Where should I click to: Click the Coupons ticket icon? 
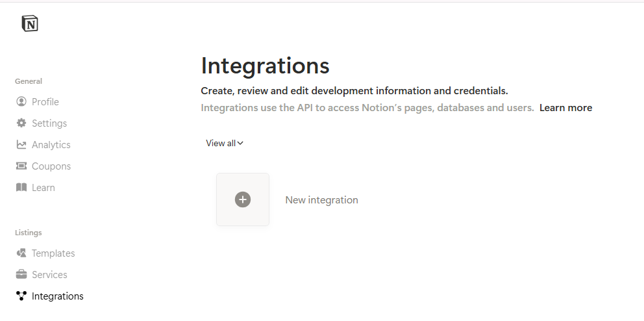pos(21,166)
